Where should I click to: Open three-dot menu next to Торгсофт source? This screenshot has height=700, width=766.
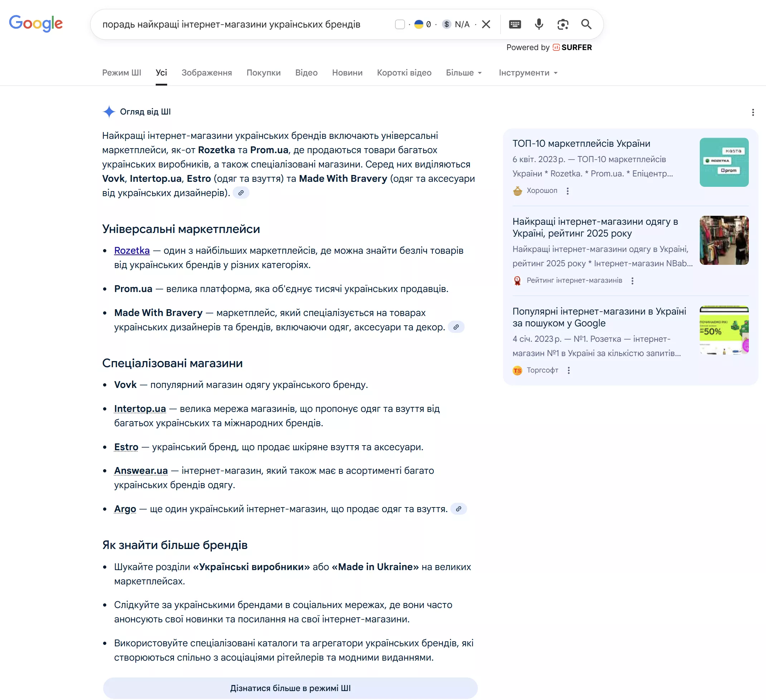coord(568,370)
